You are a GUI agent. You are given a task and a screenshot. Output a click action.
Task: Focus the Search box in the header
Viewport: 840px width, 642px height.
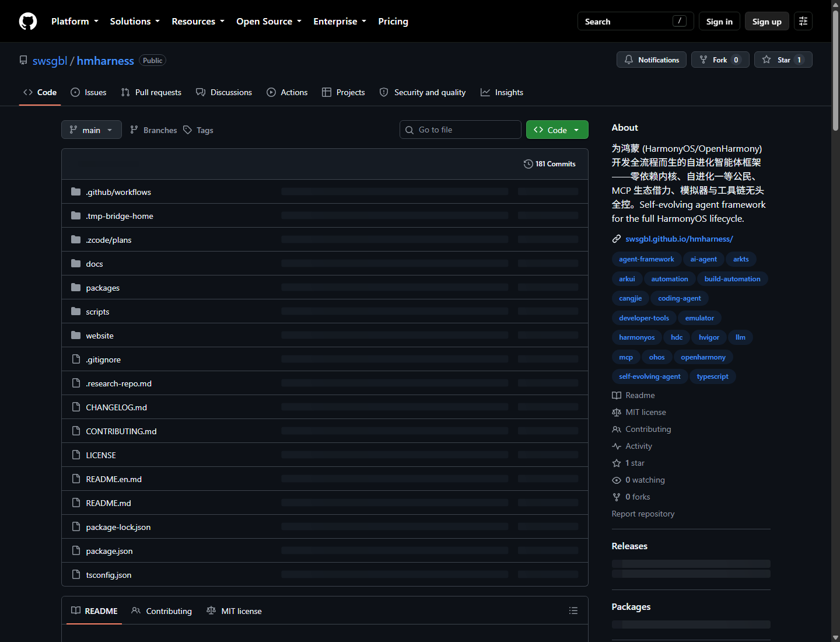[635, 21]
